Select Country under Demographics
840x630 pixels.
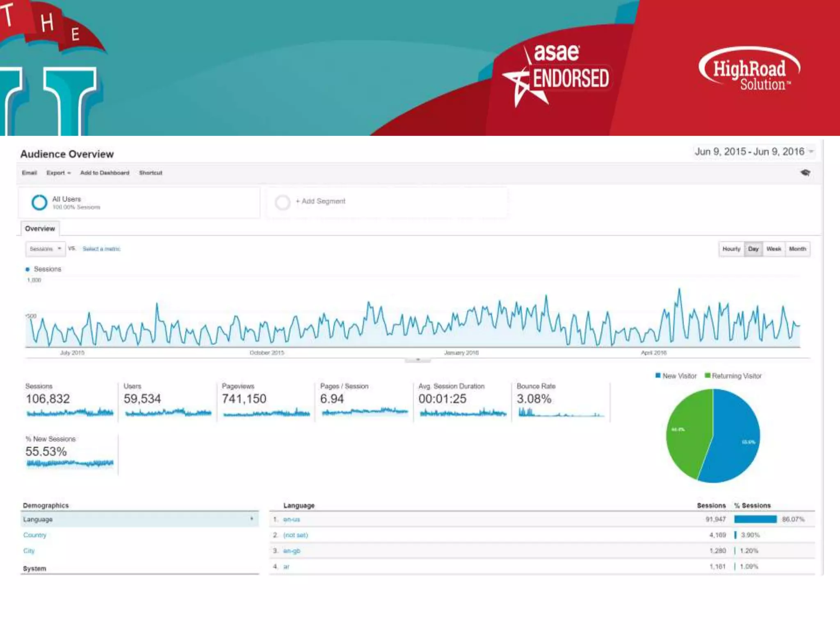(x=35, y=535)
